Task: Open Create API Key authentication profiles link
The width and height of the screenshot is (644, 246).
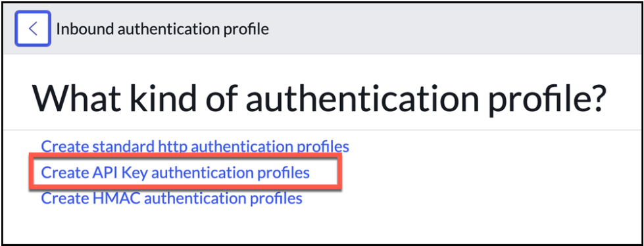Action: tap(176, 173)
